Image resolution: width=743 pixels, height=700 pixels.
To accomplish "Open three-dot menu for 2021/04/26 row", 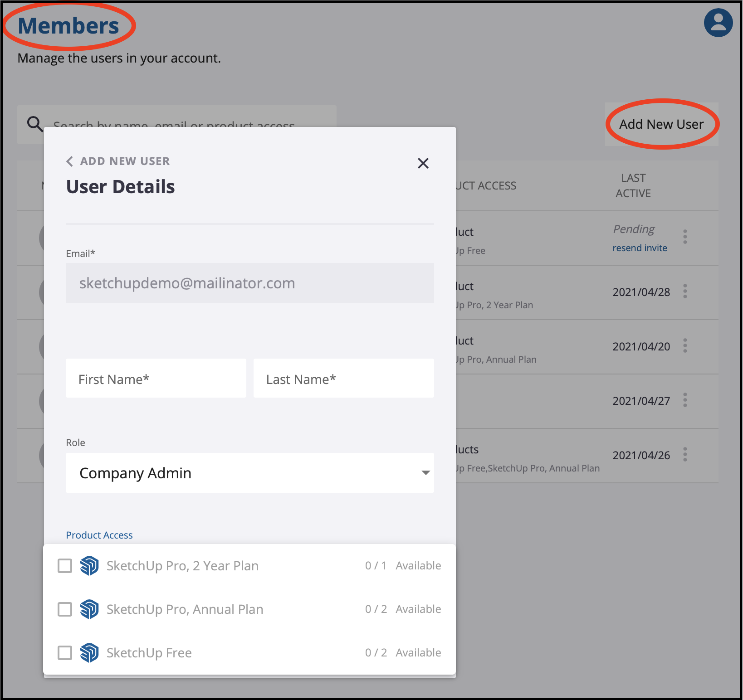I will tap(685, 454).
